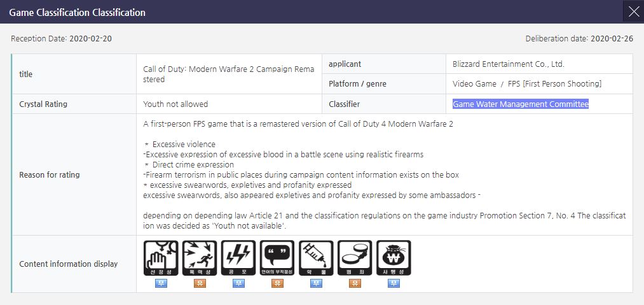
Task: Click orange indicator under violence icon
Action: (x=200, y=283)
